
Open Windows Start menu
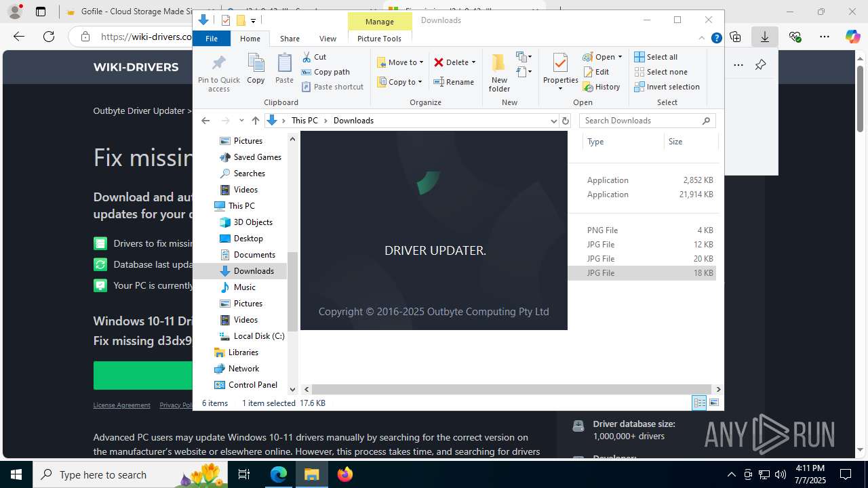[16, 474]
